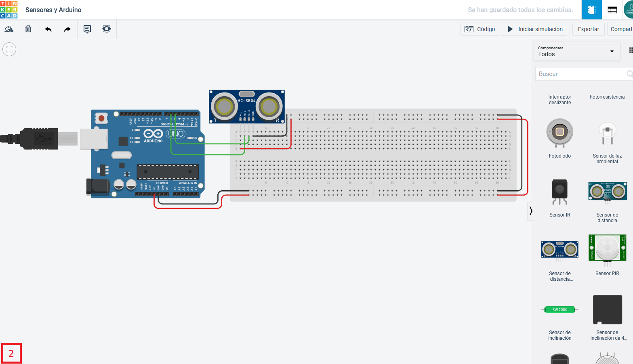Open the Exportar menu
This screenshot has height=364, width=633.
[588, 29]
